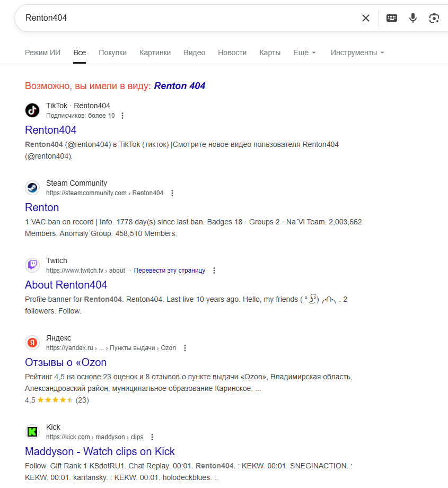The height and width of the screenshot is (488, 448).
Task: Open three-dot menu for Twitch result
Action: (x=214, y=271)
